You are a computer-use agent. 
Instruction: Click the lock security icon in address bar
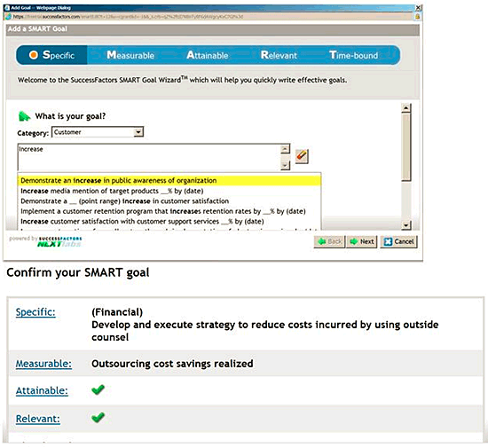(x=417, y=16)
